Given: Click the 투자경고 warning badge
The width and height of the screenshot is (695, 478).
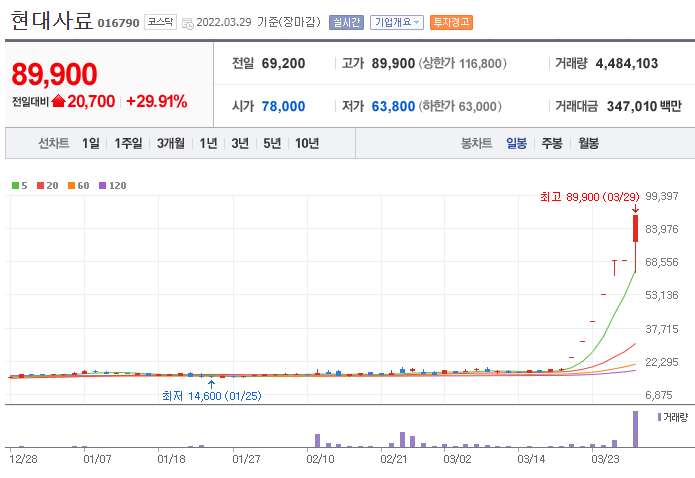Looking at the screenshot, I should point(451,22).
